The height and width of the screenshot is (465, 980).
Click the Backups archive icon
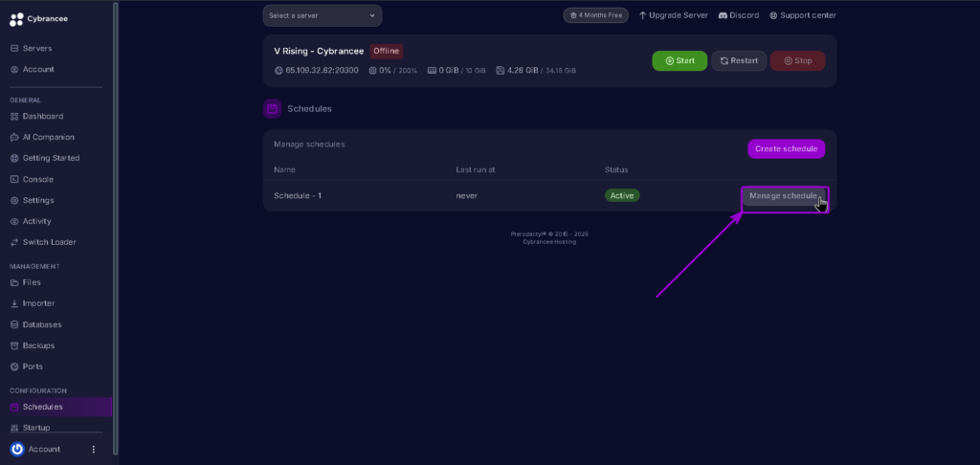14,345
